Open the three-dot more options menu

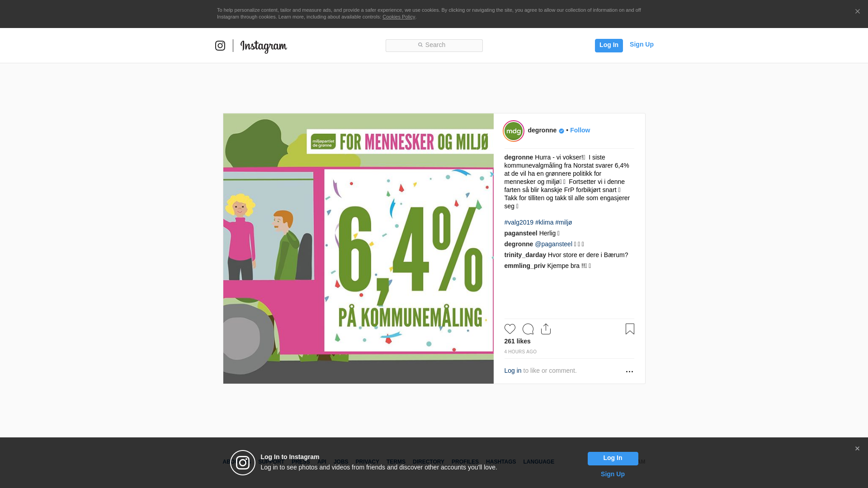click(629, 371)
